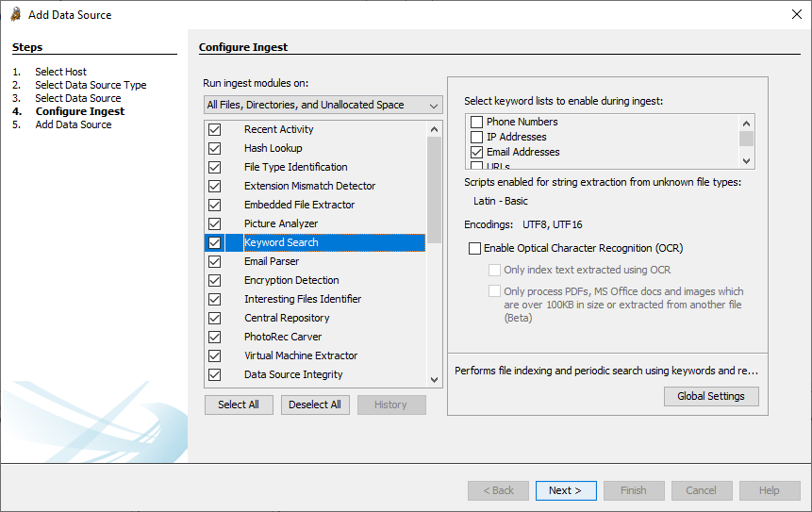Select the Email Parser module name
Image resolution: width=812 pixels, height=512 pixels.
pos(272,261)
